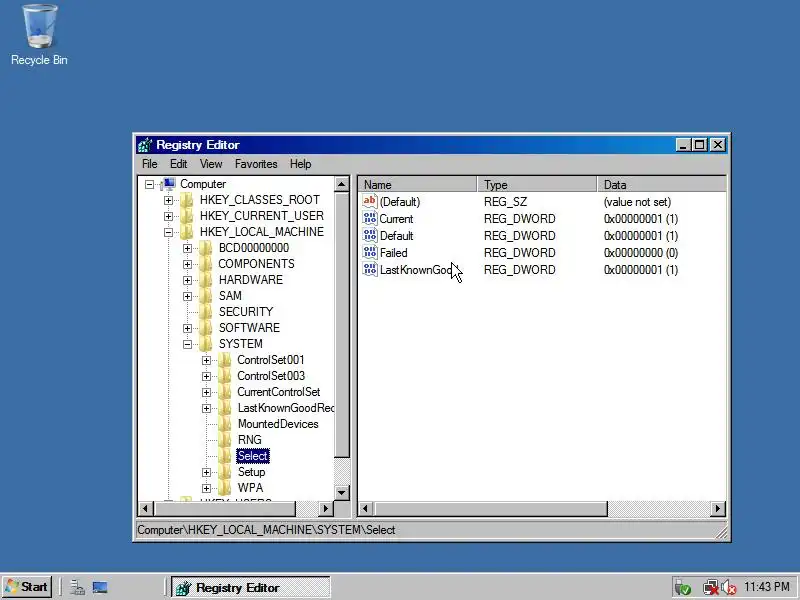
Task: Click the ControlSet003 folder icon
Action: pyautogui.click(x=225, y=376)
